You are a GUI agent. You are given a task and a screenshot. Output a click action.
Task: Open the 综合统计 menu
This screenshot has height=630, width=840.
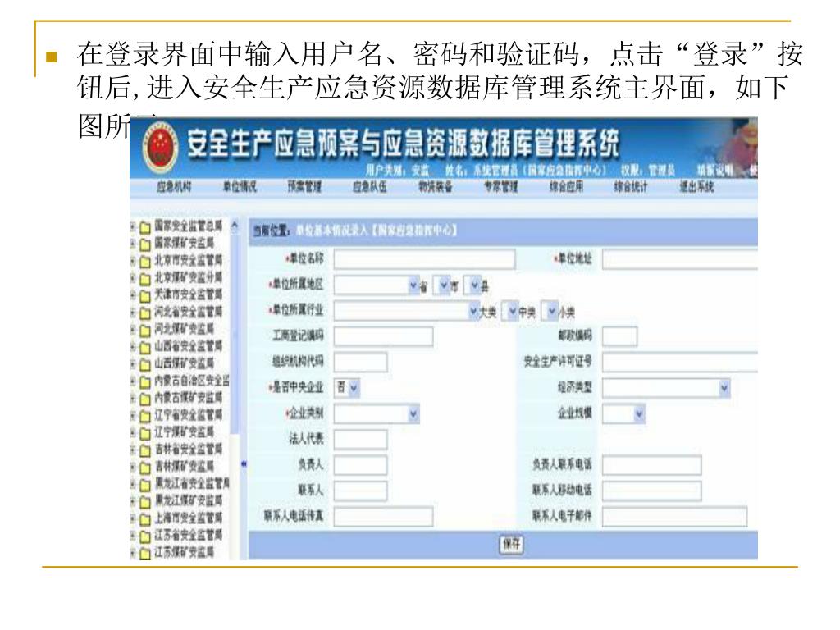point(631,186)
